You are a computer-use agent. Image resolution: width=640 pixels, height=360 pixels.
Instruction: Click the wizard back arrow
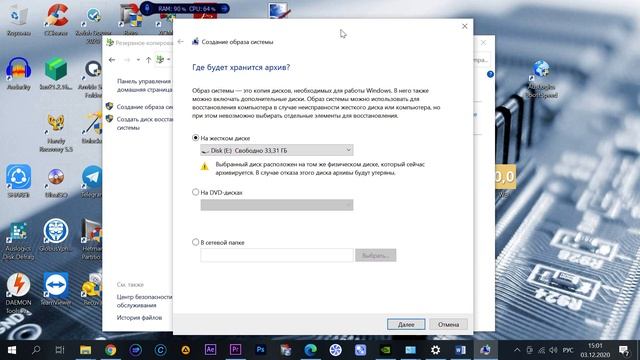(x=180, y=42)
